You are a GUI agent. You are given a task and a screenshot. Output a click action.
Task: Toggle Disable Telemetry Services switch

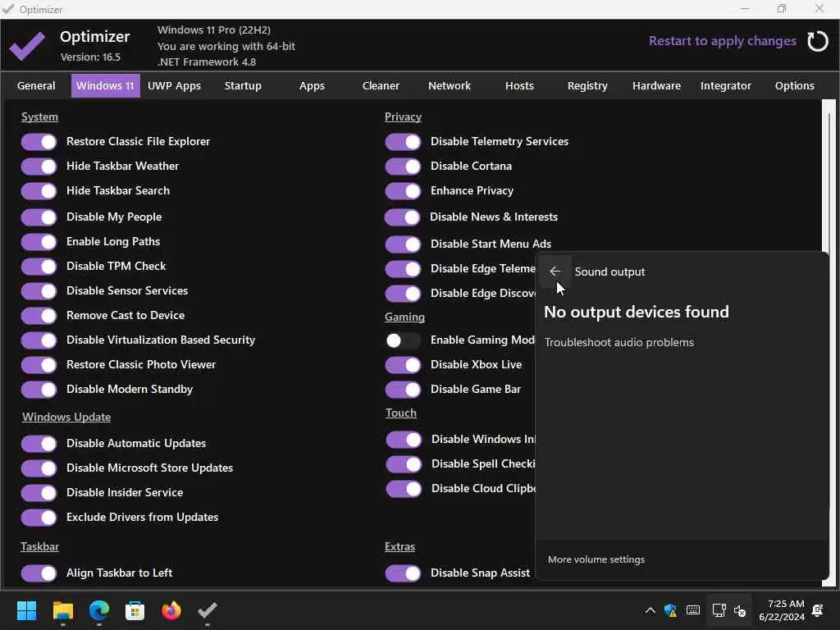point(403,142)
